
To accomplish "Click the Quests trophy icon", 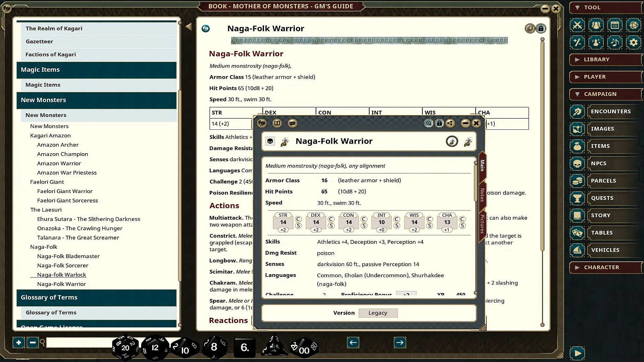I will click(x=577, y=198).
